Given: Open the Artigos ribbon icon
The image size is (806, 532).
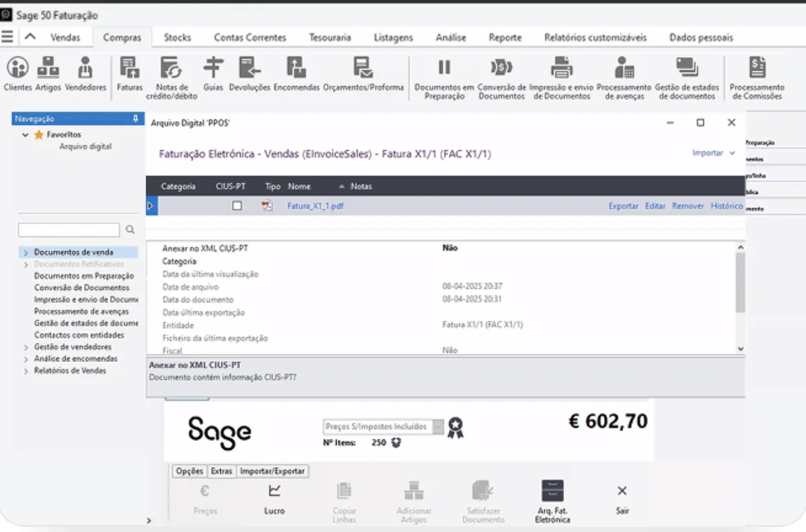Looking at the screenshot, I should (x=48, y=74).
